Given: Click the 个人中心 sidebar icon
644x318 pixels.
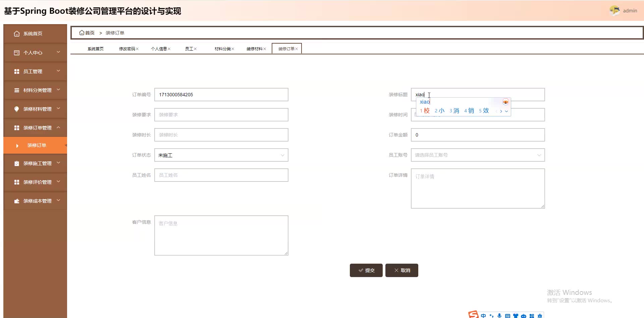Looking at the screenshot, I should click(17, 53).
